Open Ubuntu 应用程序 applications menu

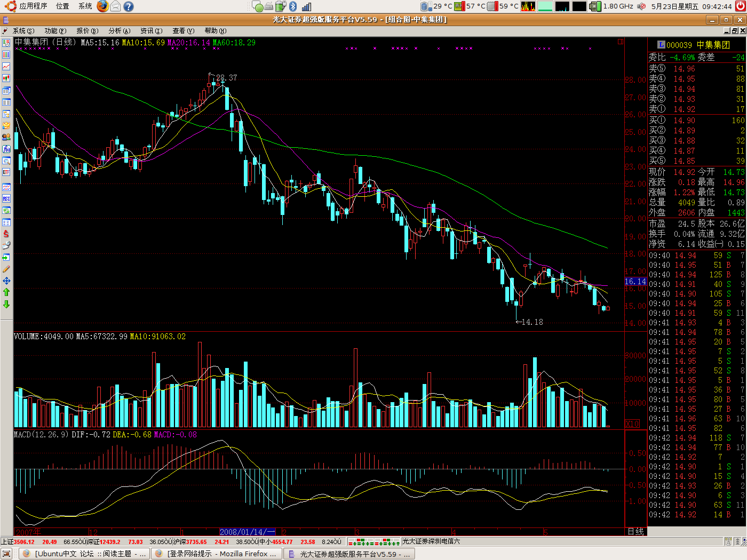[27, 6]
